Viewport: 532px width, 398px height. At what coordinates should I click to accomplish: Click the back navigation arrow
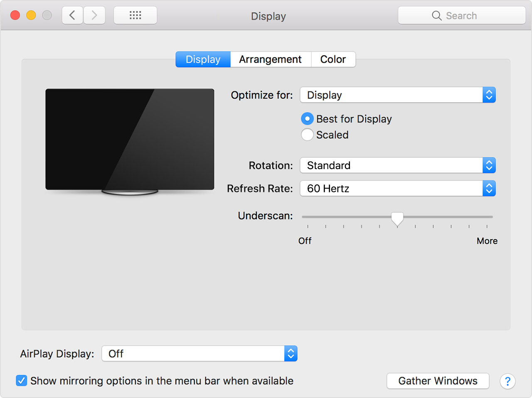pyautogui.click(x=72, y=15)
